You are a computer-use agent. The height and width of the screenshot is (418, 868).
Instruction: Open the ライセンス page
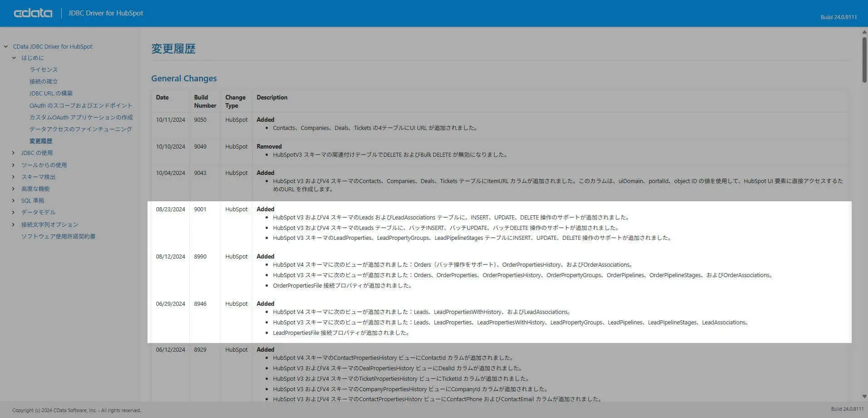click(44, 70)
